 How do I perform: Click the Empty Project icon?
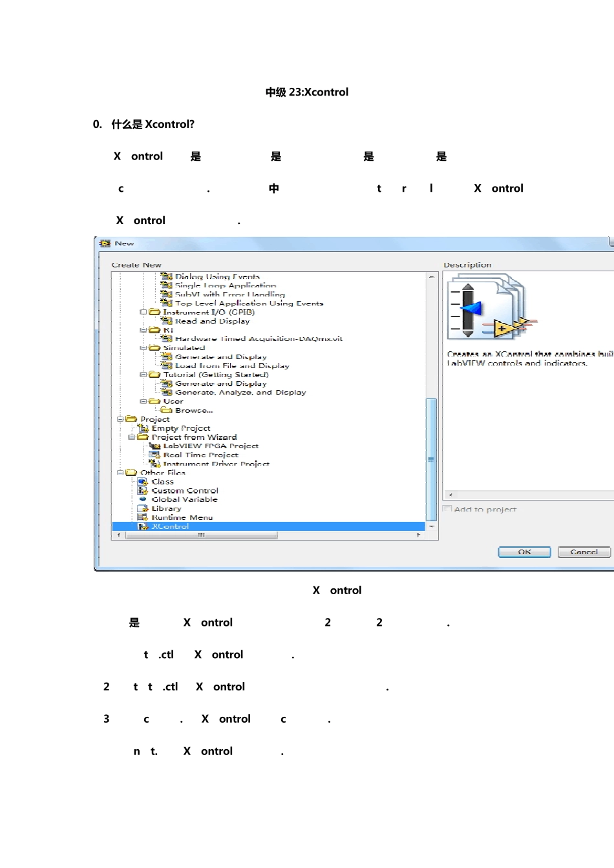[x=143, y=428]
